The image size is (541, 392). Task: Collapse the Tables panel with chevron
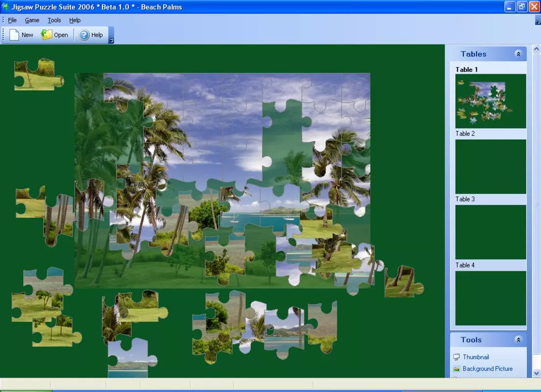[x=518, y=54]
